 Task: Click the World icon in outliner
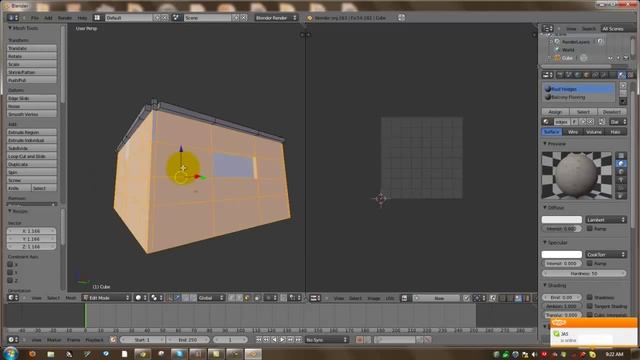558,50
